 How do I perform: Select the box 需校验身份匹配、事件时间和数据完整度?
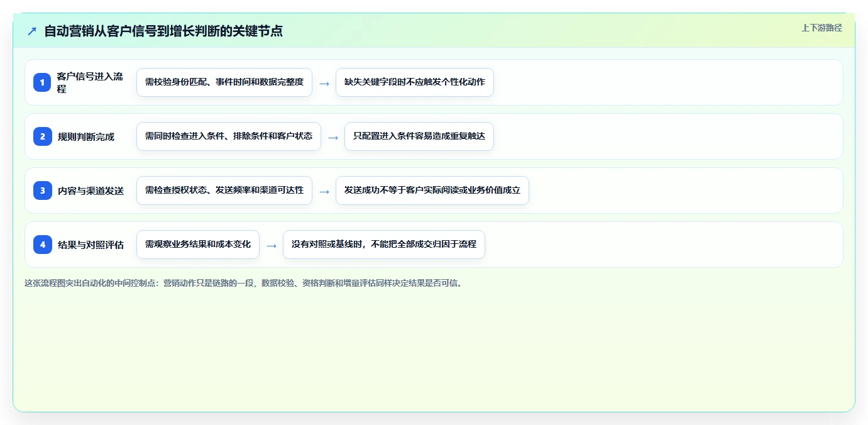(224, 82)
